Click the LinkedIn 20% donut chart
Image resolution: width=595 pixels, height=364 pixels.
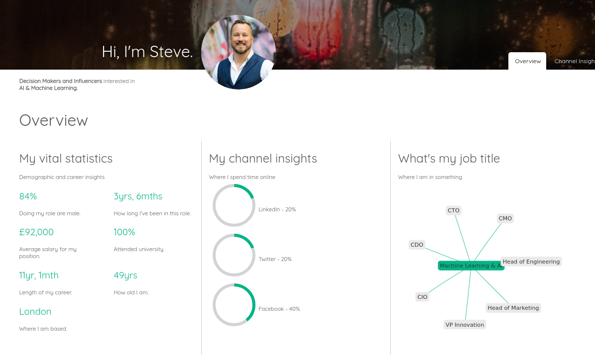click(234, 205)
